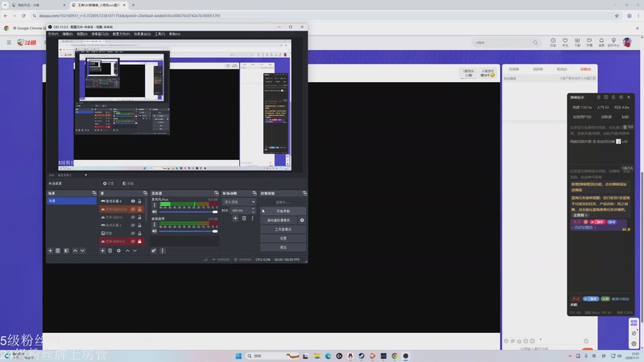The height and width of the screenshot is (362, 644).
Task: Open source Filters button above docks
Action: click(128, 183)
